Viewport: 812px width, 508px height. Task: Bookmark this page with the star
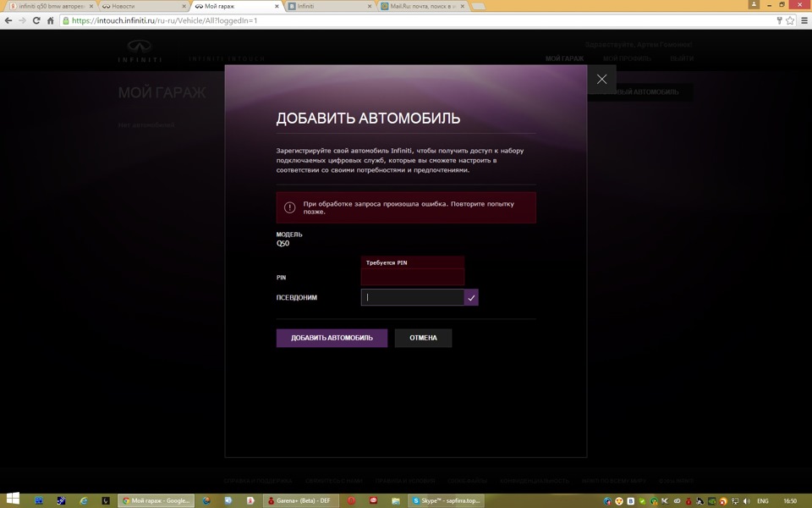(790, 20)
